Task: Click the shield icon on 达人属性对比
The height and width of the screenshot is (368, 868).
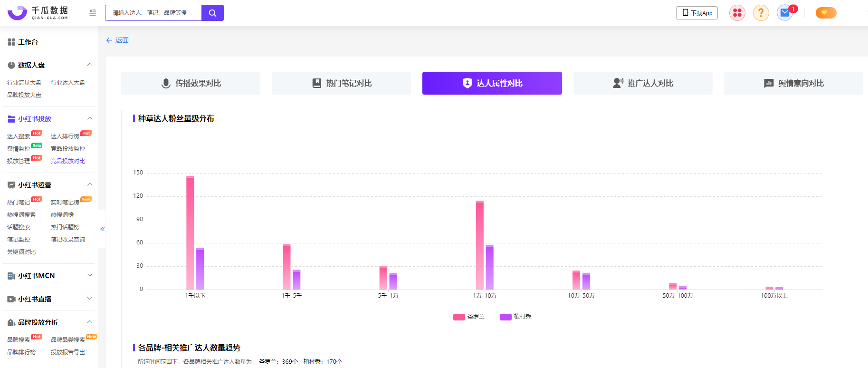Action: click(467, 83)
